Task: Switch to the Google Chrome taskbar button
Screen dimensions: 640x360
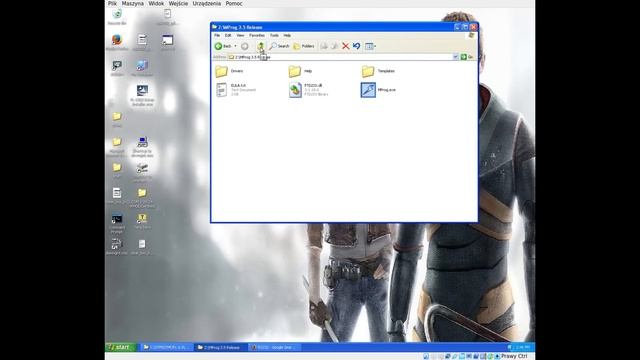Action: (x=274, y=347)
